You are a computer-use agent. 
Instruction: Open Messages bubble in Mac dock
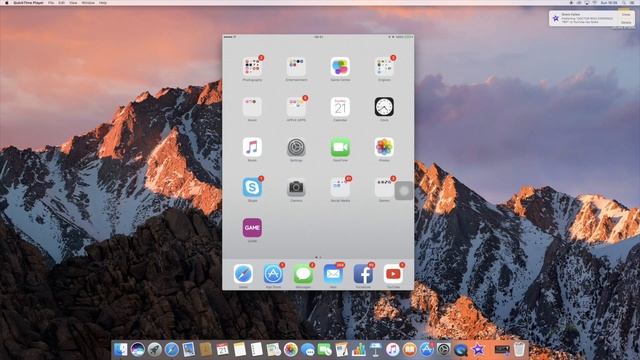[307, 349]
